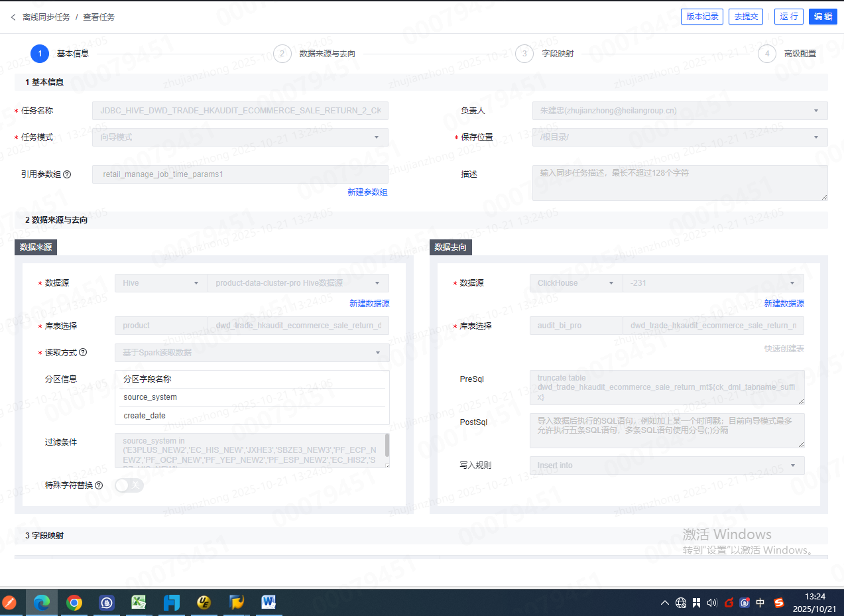Open the Hive source data type dropdown
This screenshot has height=616, width=844.
[160, 283]
